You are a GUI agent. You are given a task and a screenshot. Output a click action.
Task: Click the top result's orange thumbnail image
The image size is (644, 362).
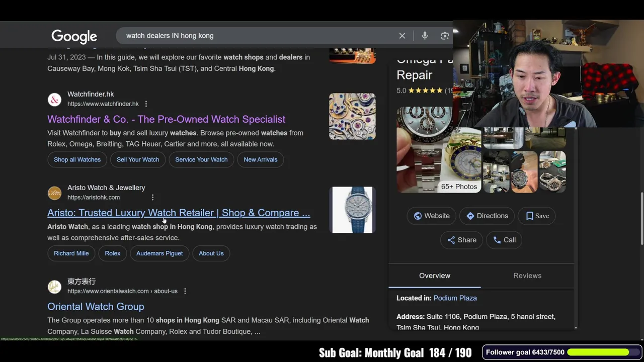352,56
